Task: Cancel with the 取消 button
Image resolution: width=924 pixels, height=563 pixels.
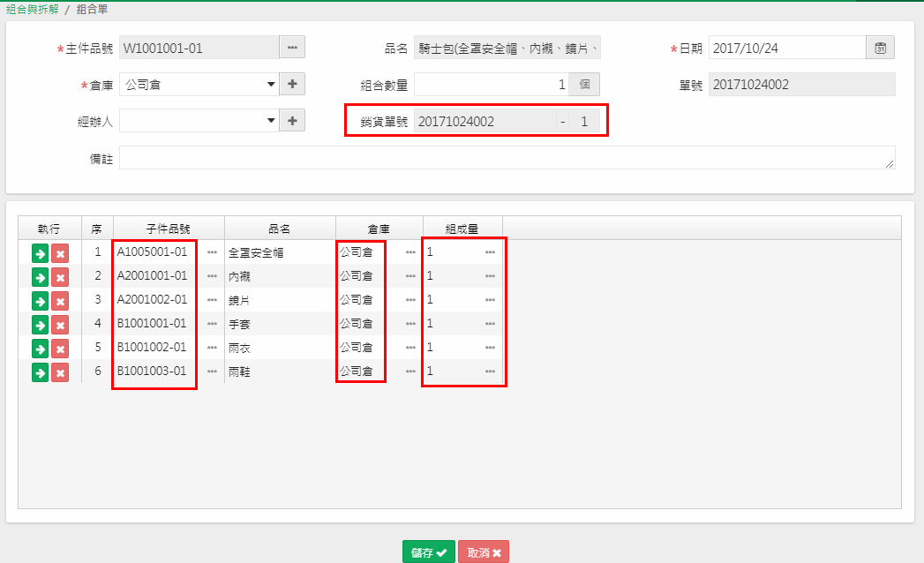Action: click(484, 552)
